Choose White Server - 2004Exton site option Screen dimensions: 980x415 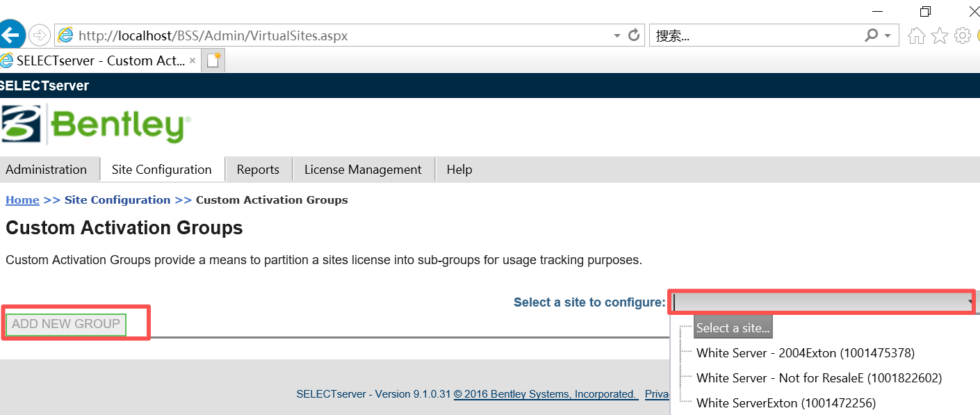(x=805, y=353)
